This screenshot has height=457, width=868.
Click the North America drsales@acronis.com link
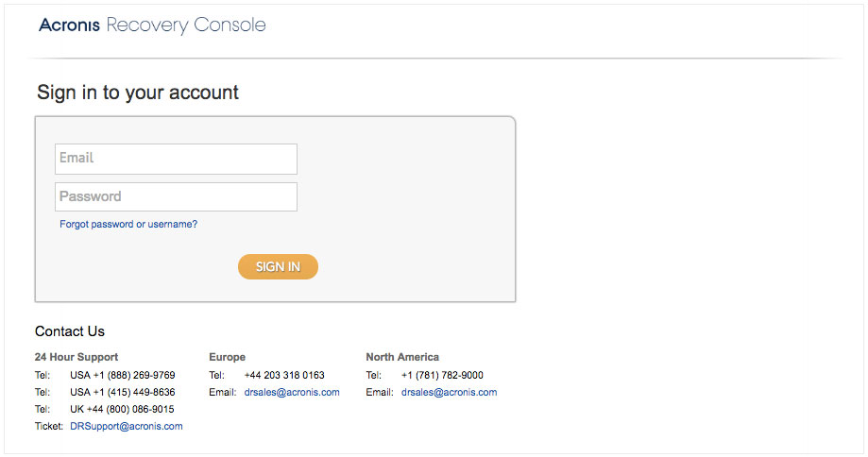click(449, 392)
